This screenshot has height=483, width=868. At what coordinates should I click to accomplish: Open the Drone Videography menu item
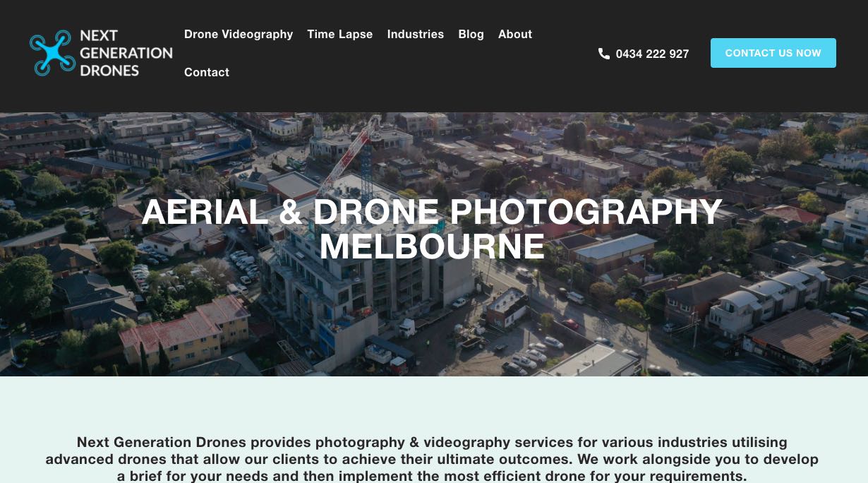(x=239, y=34)
